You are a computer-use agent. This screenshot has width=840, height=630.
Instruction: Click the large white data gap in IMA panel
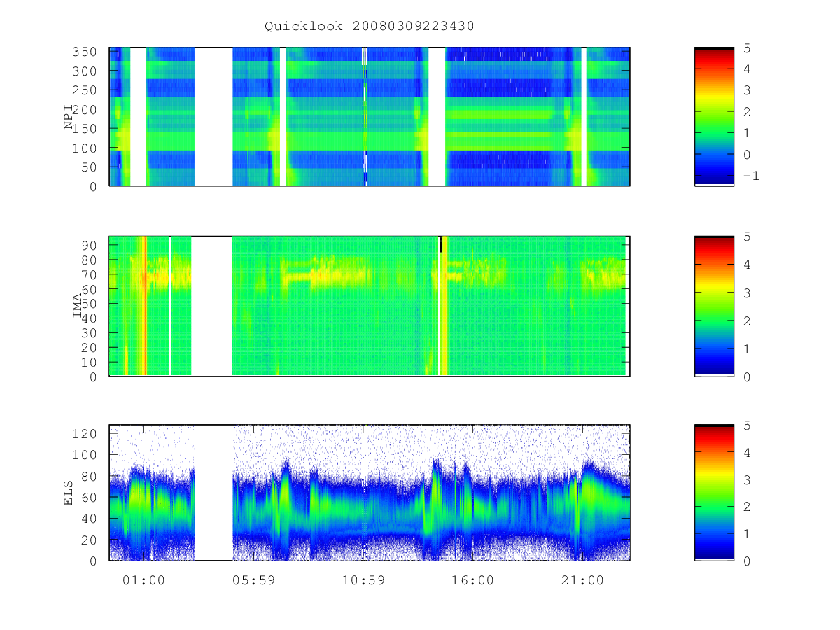212,307
